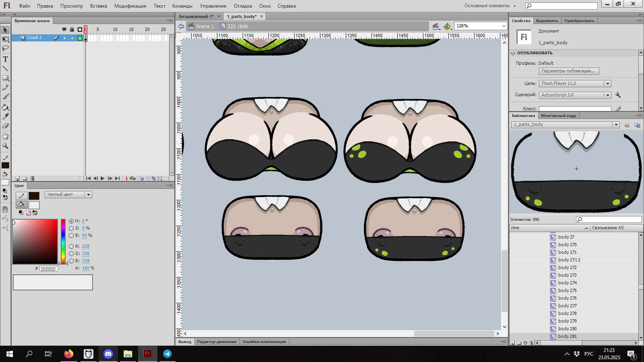Select the Brush tool
Image resolution: width=644 pixels, height=362 pixels.
tap(5, 97)
